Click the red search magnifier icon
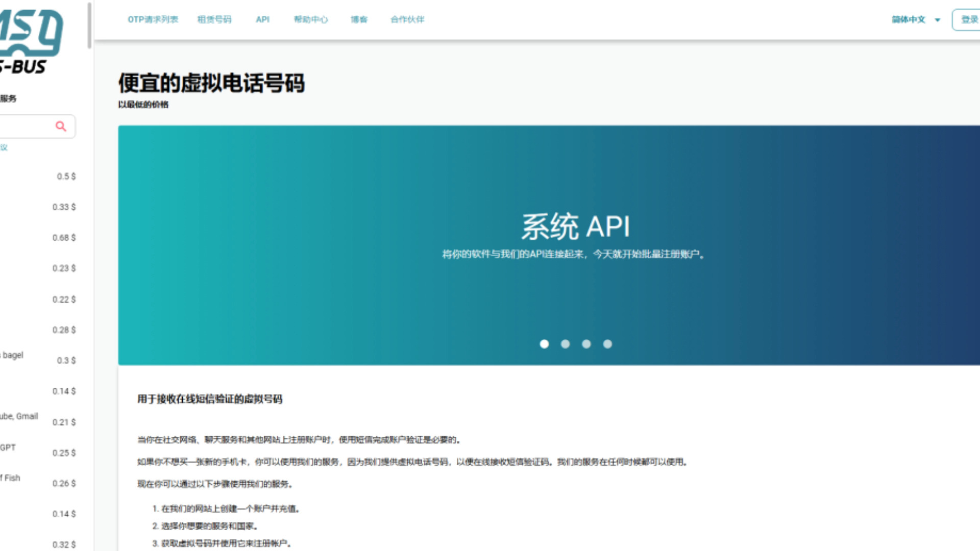Image resolution: width=980 pixels, height=551 pixels. [x=61, y=126]
